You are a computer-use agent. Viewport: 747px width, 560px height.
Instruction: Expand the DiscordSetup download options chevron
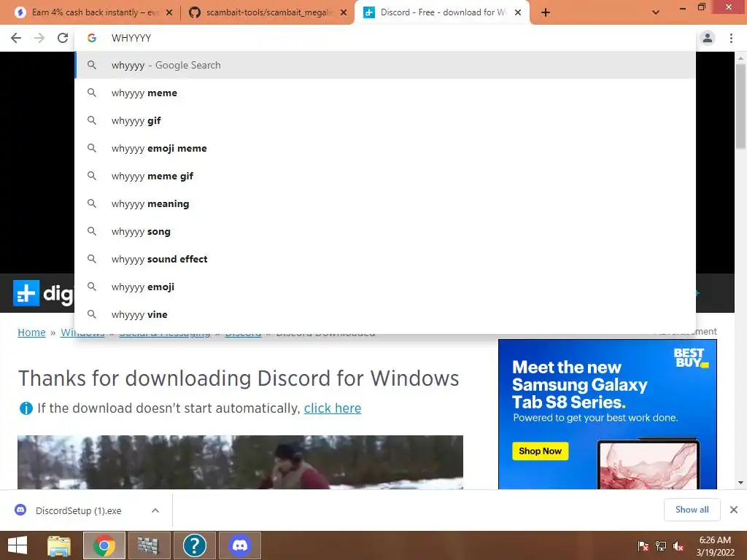[155, 510]
